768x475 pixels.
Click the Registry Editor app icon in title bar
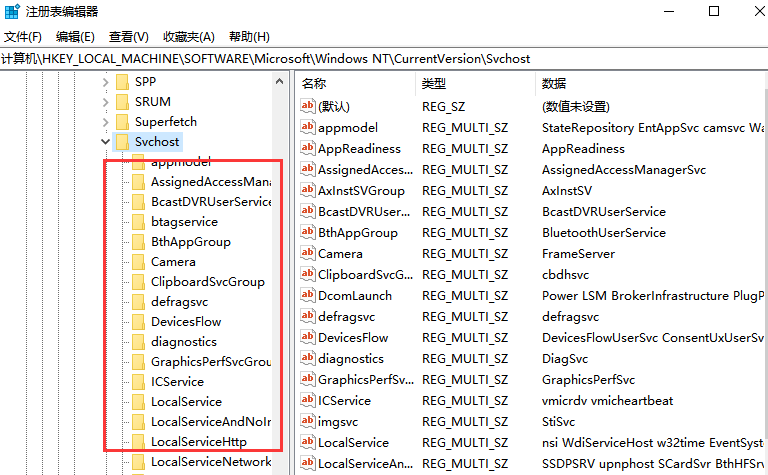click(x=13, y=12)
